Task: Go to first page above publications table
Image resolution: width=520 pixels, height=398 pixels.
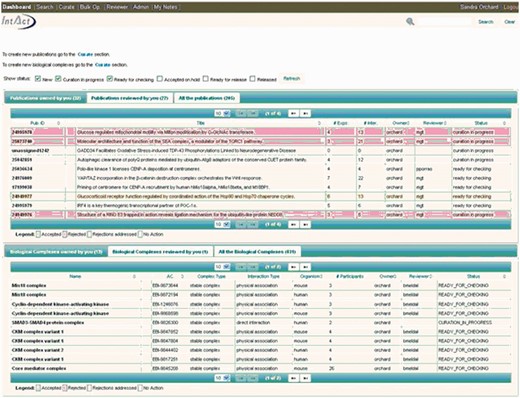Action: point(241,114)
